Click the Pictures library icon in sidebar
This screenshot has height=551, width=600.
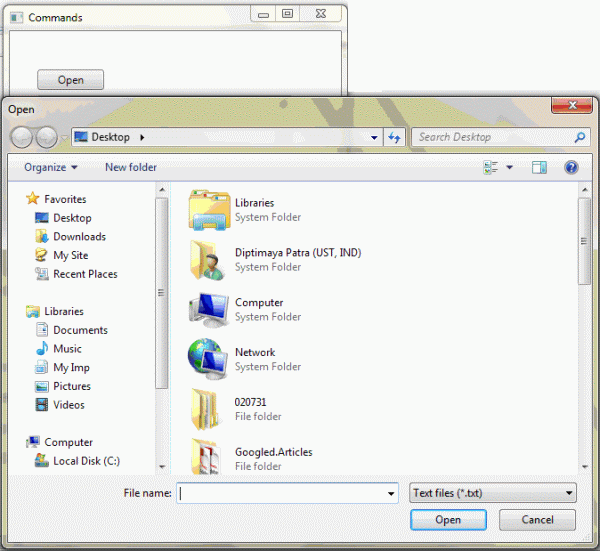(41, 386)
